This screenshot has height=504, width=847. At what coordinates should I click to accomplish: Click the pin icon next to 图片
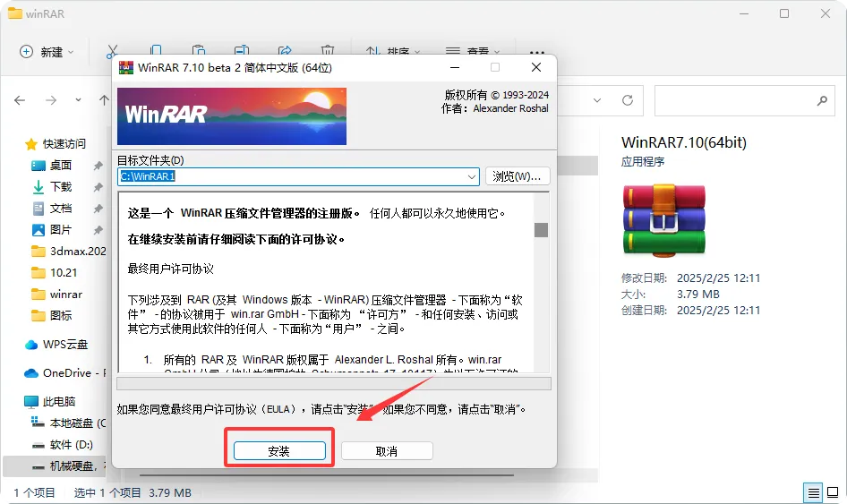[x=98, y=230]
